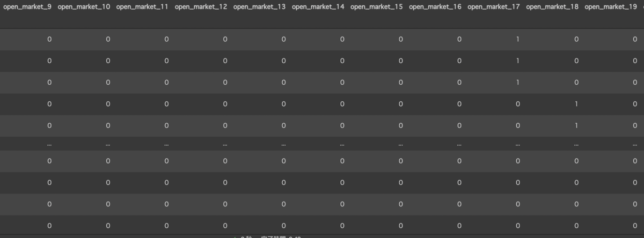The height and width of the screenshot is (238, 644).
Task: Click the ellipsis cell in open_market_18 column
Action: [x=576, y=144]
